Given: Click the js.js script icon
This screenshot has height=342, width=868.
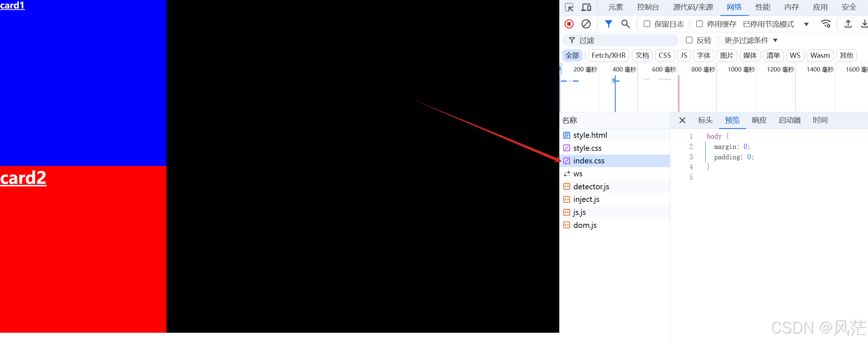Looking at the screenshot, I should (567, 212).
